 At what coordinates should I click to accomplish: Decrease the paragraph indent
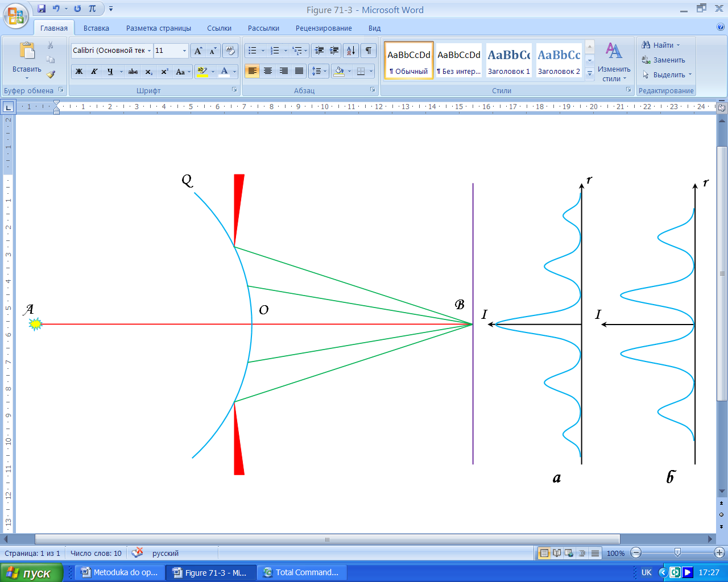click(319, 51)
